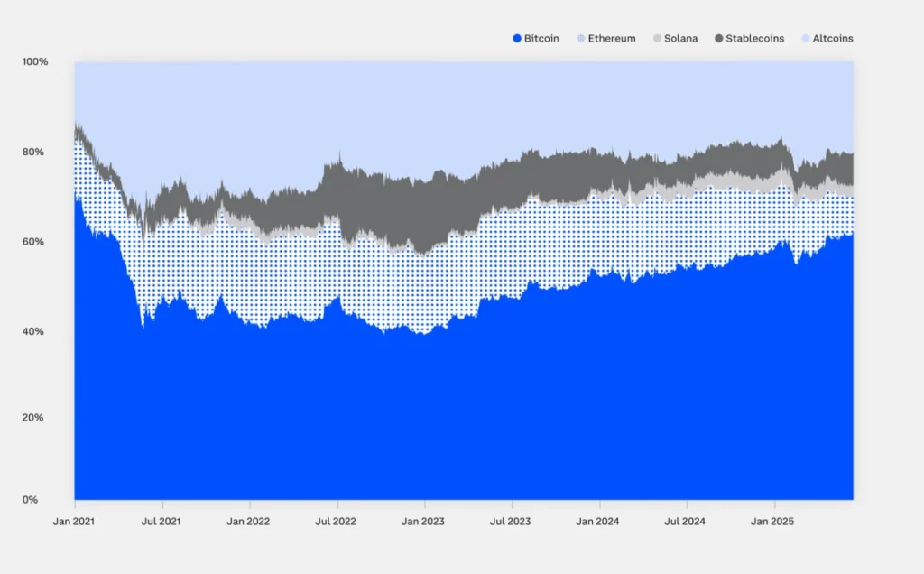Image resolution: width=924 pixels, height=574 pixels.
Task: Select the Jan 2025 x-axis label
Action: point(773,522)
